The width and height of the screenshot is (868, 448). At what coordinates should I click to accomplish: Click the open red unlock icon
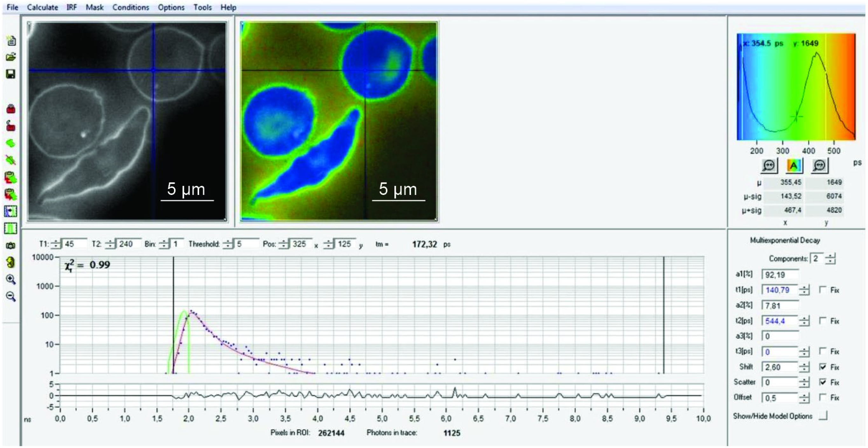tap(11, 126)
